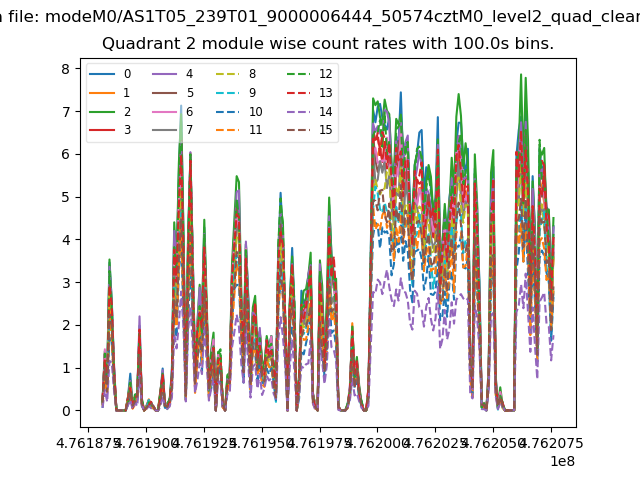Click the y-axis tick label 4
The width and height of the screenshot is (640, 480).
pyautogui.click(x=66, y=240)
